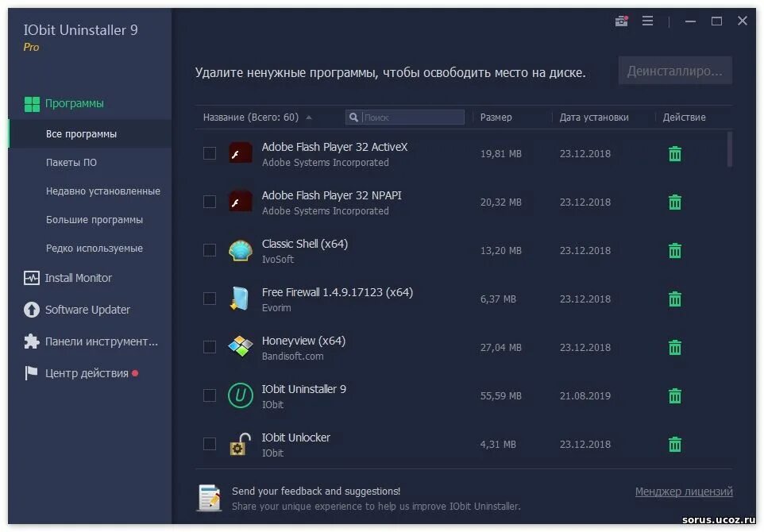
Task: Click the 21.08.2019 install date
Action: [x=585, y=396]
